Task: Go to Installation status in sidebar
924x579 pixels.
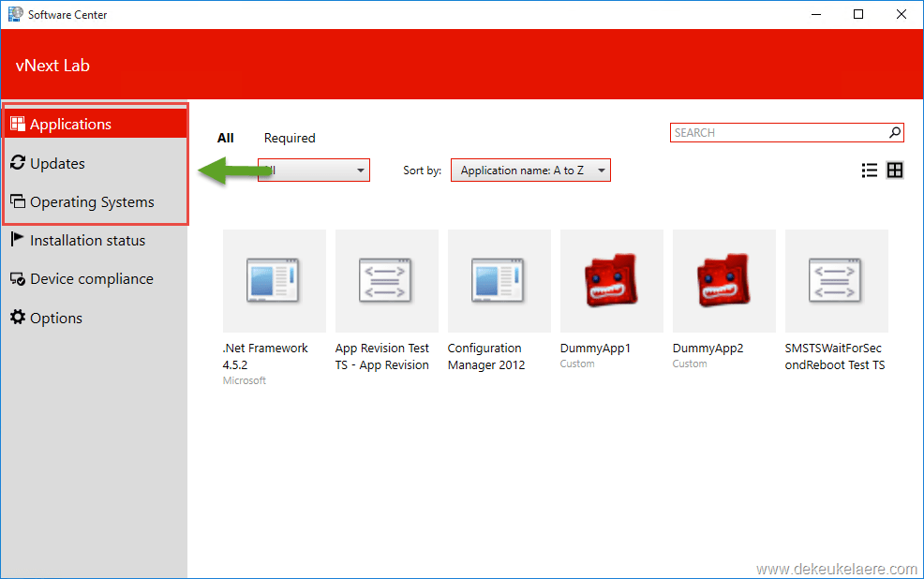Action: point(95,240)
